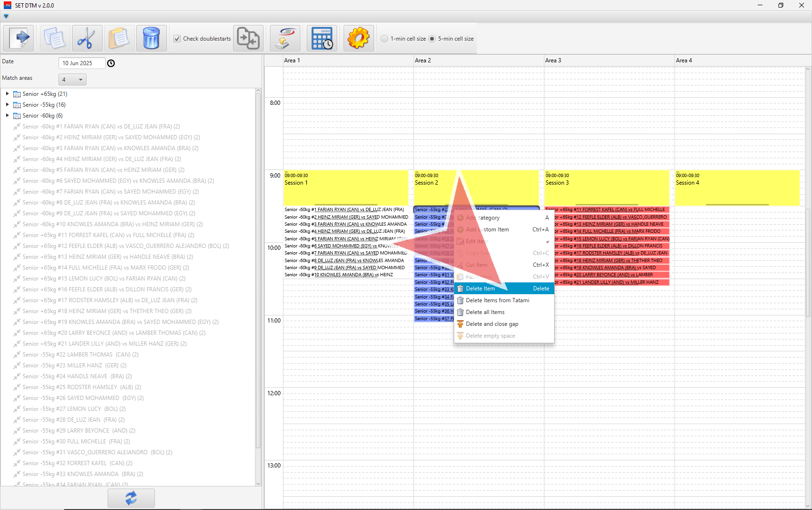The image size is (812, 510).
Task: Choose Delete and close gap
Action: tap(492, 324)
